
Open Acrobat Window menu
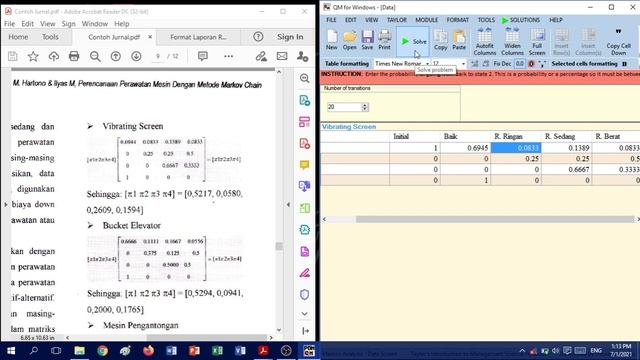point(95,24)
